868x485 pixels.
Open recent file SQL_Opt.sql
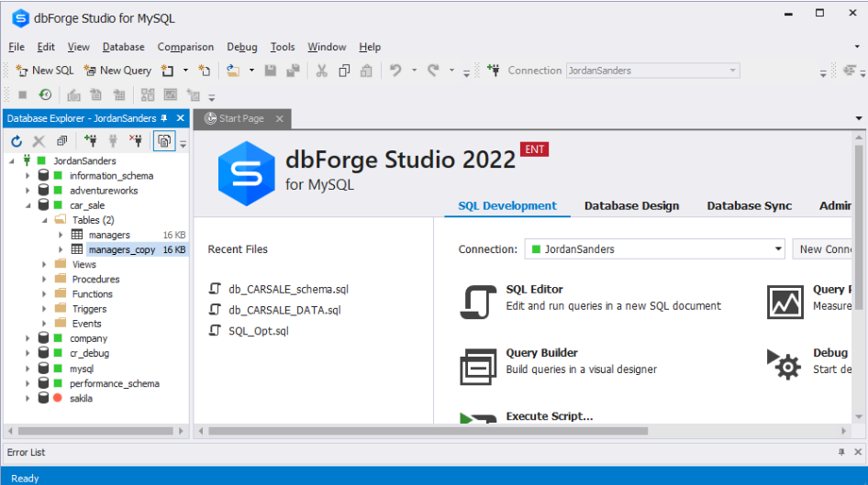click(259, 331)
